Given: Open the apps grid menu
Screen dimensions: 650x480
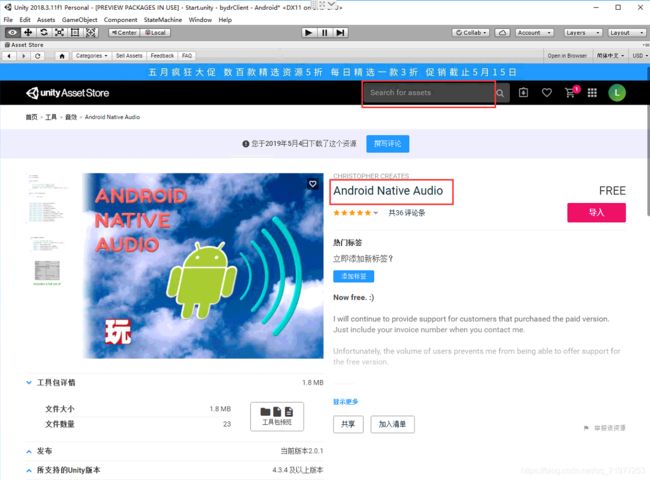Looking at the screenshot, I should click(x=592, y=93).
